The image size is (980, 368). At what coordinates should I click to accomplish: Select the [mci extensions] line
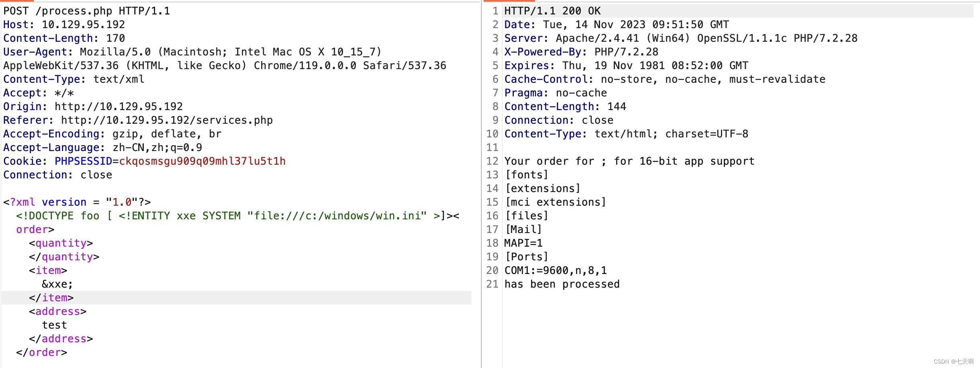point(556,202)
